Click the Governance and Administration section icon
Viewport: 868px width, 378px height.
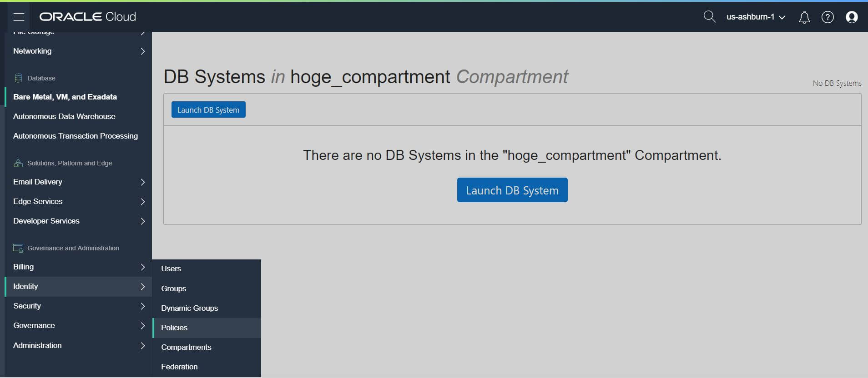click(x=18, y=248)
